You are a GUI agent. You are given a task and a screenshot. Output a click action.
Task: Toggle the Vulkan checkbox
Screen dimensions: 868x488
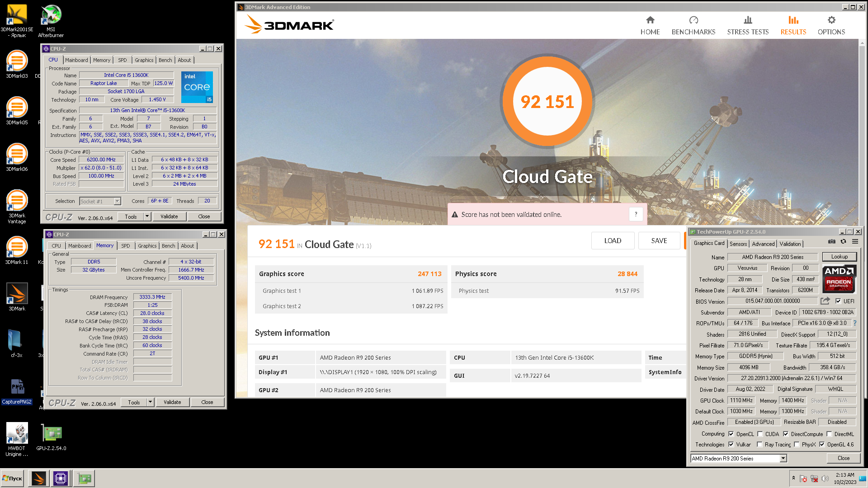pyautogui.click(x=731, y=444)
